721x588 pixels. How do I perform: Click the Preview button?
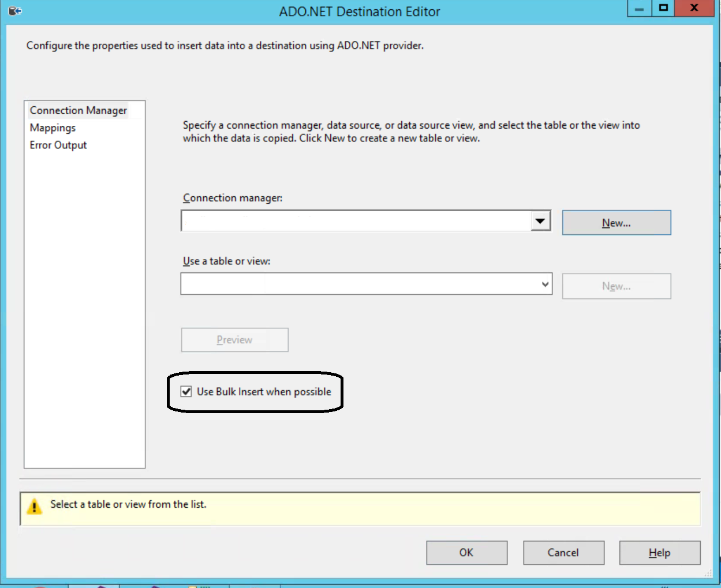pyautogui.click(x=234, y=340)
